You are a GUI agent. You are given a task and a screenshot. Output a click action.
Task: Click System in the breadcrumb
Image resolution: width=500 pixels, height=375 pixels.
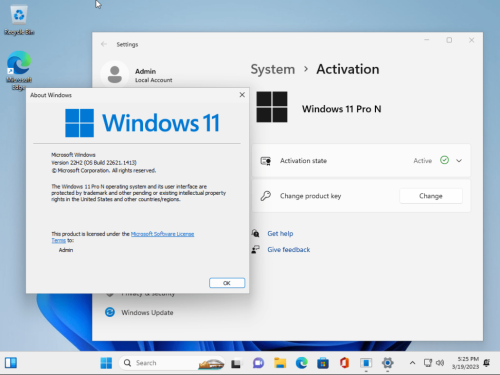pos(273,69)
